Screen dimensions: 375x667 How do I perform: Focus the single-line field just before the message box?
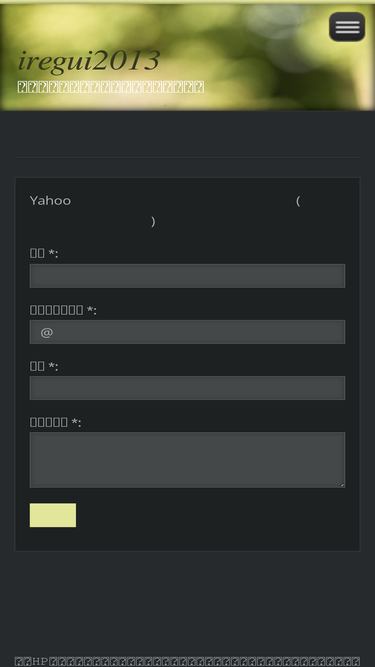tap(188, 388)
